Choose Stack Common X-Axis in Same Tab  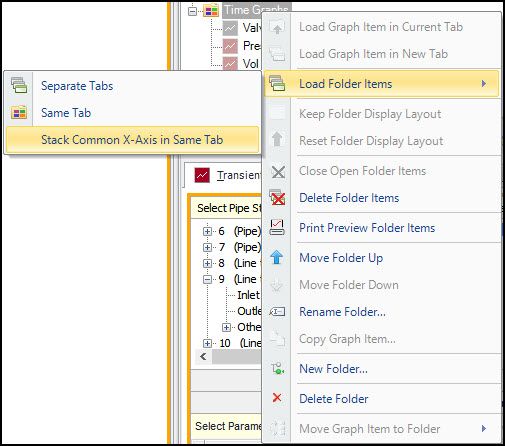133,140
